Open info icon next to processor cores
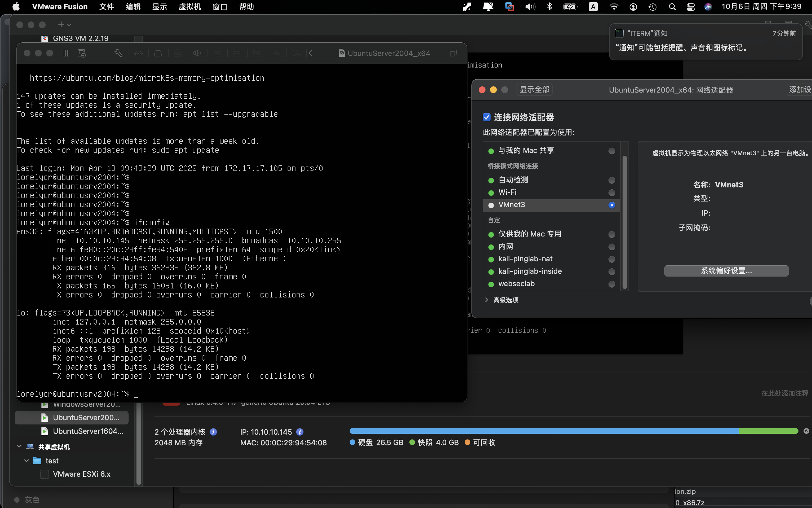812x508 pixels. (213, 432)
